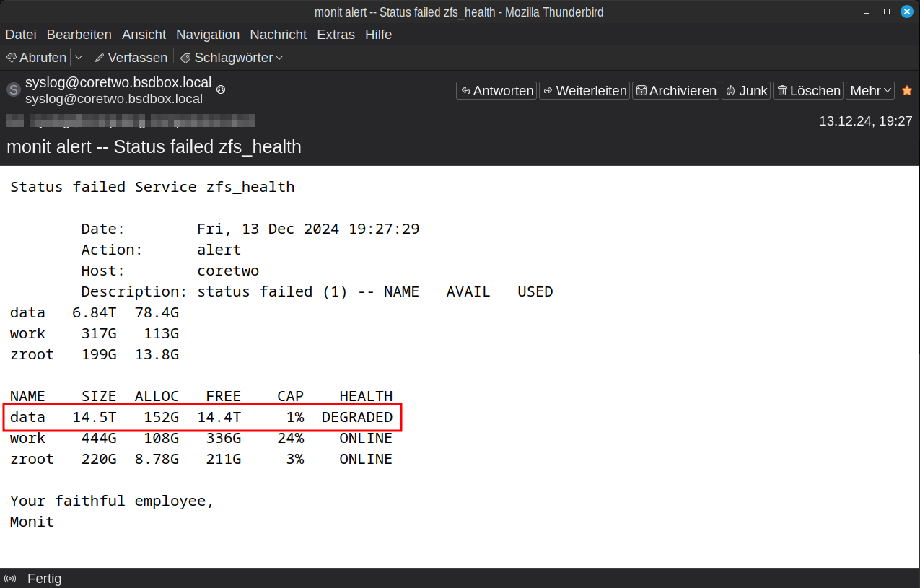The height and width of the screenshot is (588, 920).
Task: Archive the message with Archivieren
Action: point(675,90)
